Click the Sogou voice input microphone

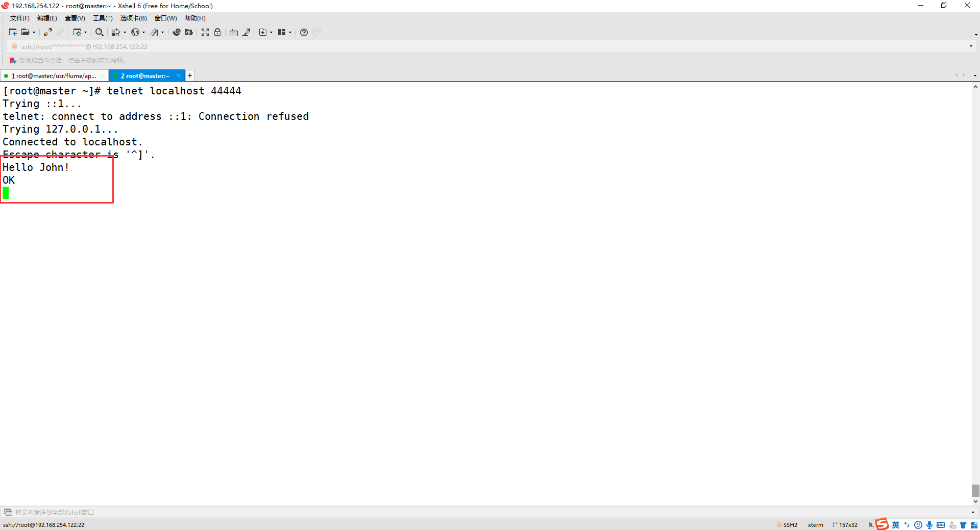(929, 525)
